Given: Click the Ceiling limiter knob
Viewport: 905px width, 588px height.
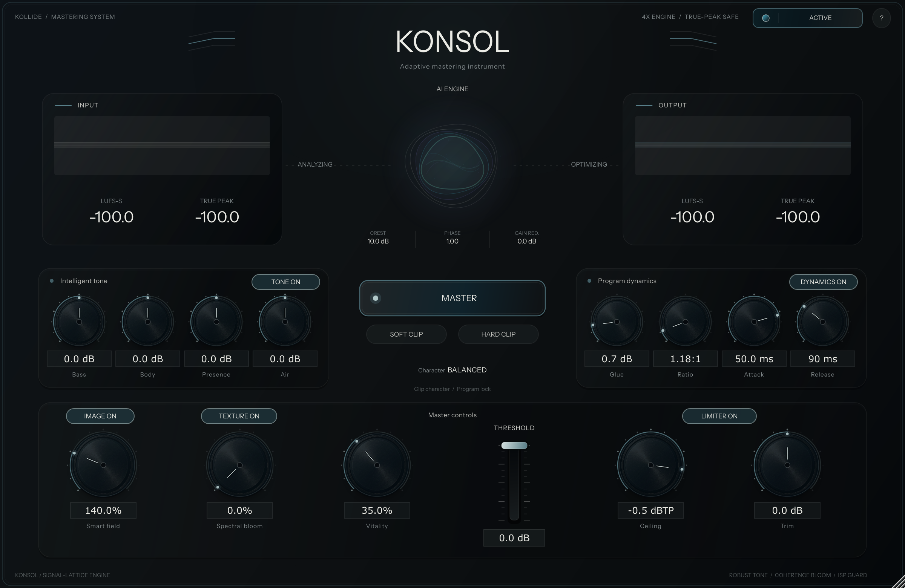Looking at the screenshot, I should click(x=650, y=465).
